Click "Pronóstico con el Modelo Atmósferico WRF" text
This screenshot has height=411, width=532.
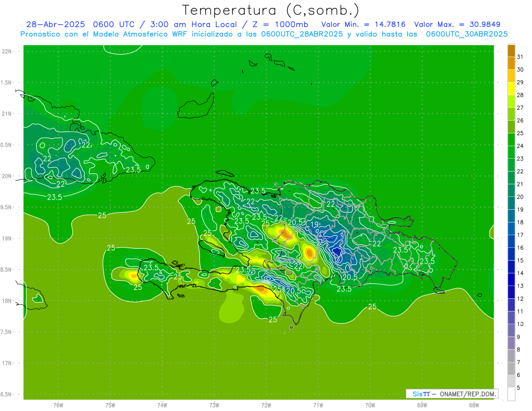click(105, 34)
